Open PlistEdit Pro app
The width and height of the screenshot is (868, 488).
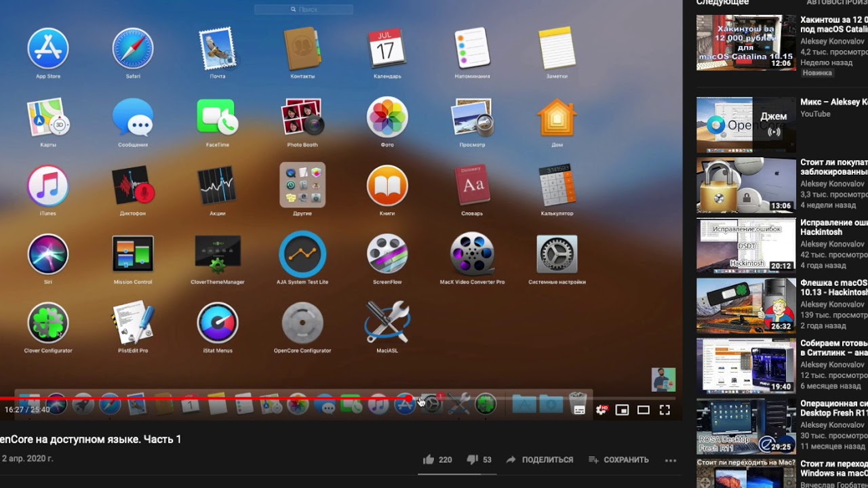133,323
